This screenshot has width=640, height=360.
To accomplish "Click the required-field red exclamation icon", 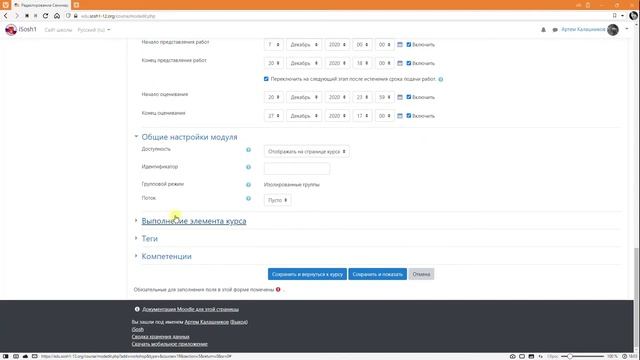I will click(278, 289).
